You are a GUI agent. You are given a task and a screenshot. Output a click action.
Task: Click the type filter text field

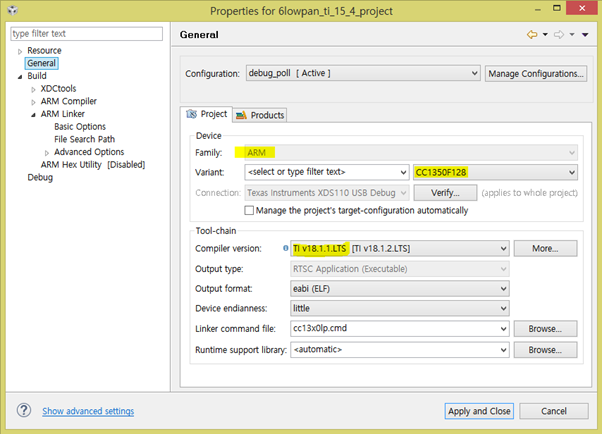(x=85, y=34)
